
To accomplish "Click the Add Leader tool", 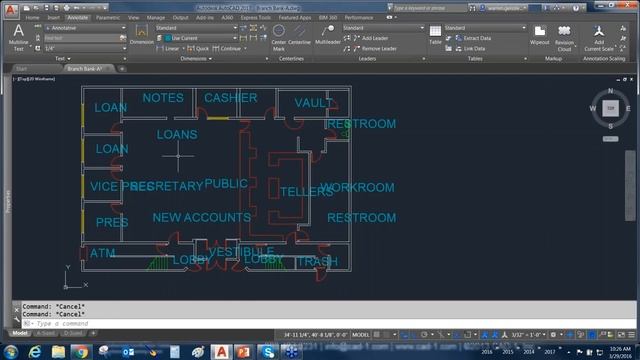I will point(371,38).
